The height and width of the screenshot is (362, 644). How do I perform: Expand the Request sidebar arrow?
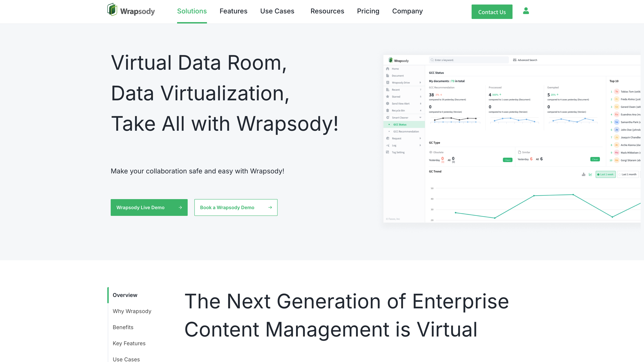pyautogui.click(x=420, y=138)
